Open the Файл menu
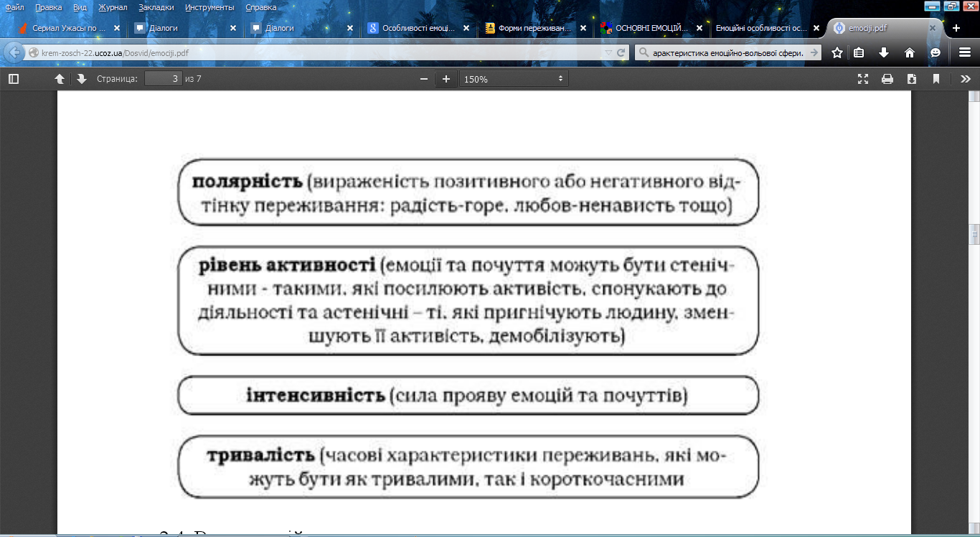 (14, 7)
